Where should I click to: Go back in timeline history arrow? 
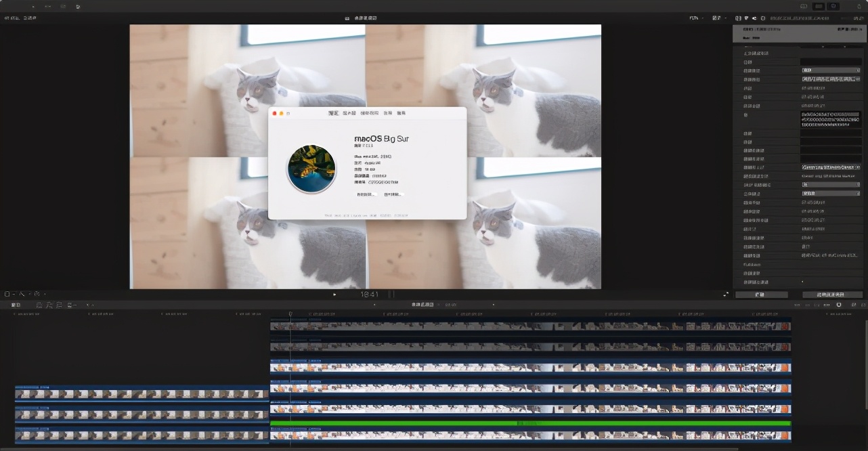click(x=374, y=305)
